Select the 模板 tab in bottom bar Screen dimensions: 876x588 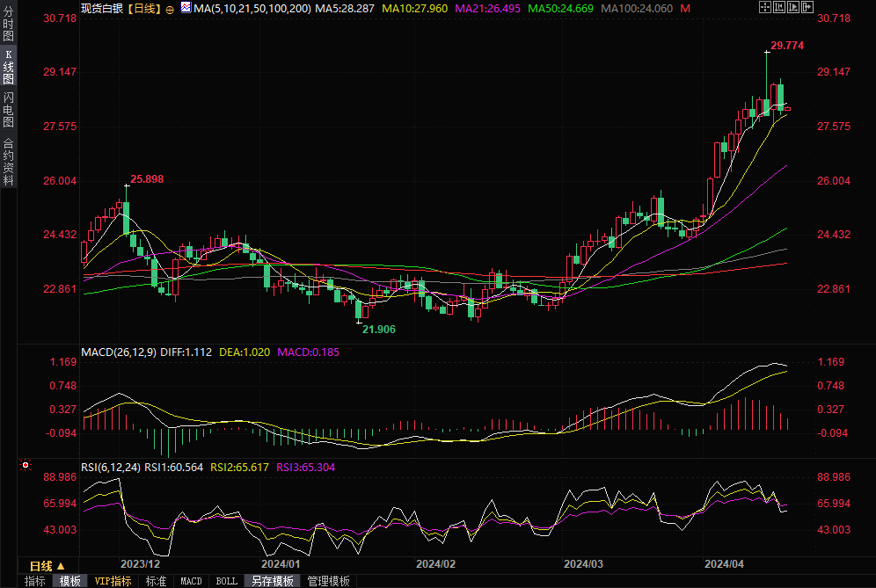point(70,581)
